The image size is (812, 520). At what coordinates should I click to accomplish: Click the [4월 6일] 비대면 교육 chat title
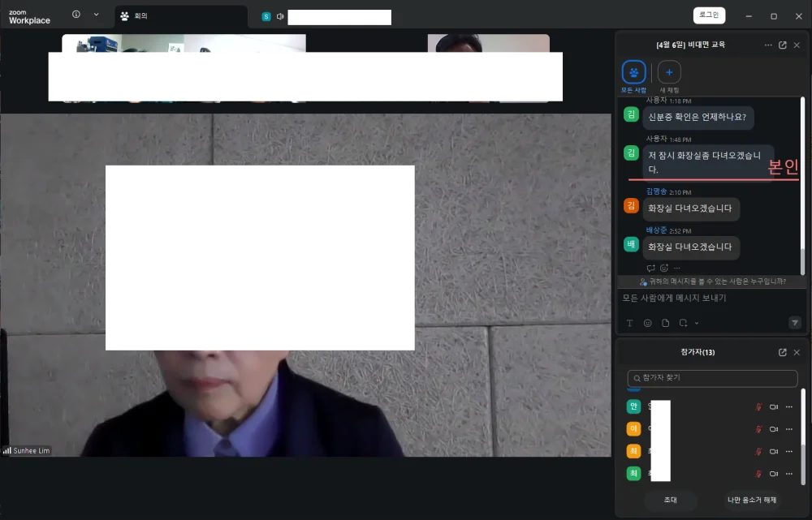pyautogui.click(x=690, y=45)
